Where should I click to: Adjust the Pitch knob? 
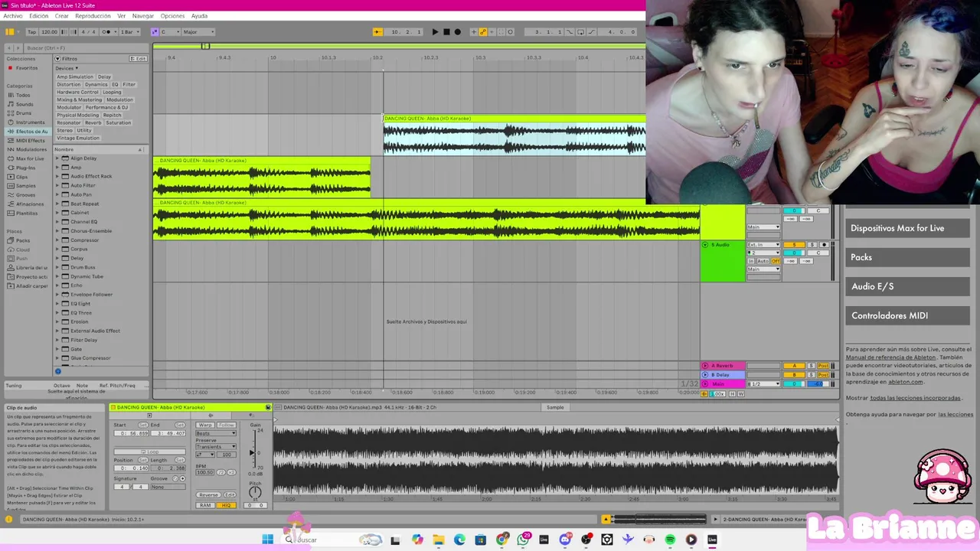pyautogui.click(x=255, y=492)
